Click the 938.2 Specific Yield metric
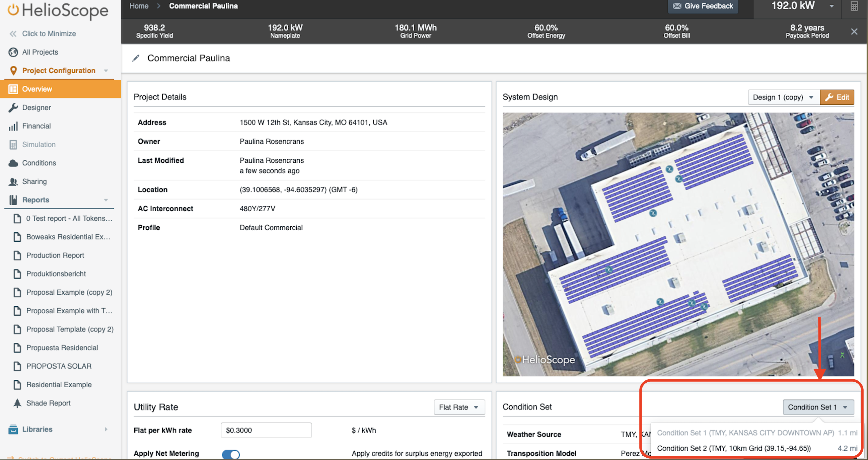 pyautogui.click(x=154, y=31)
